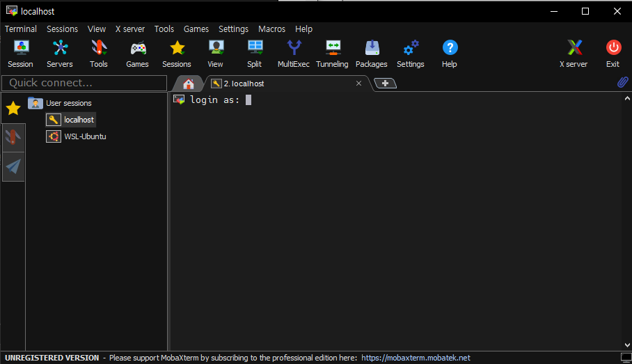Click the monitor icon in status bar
The width and height of the screenshot is (632, 364).
pos(626,358)
